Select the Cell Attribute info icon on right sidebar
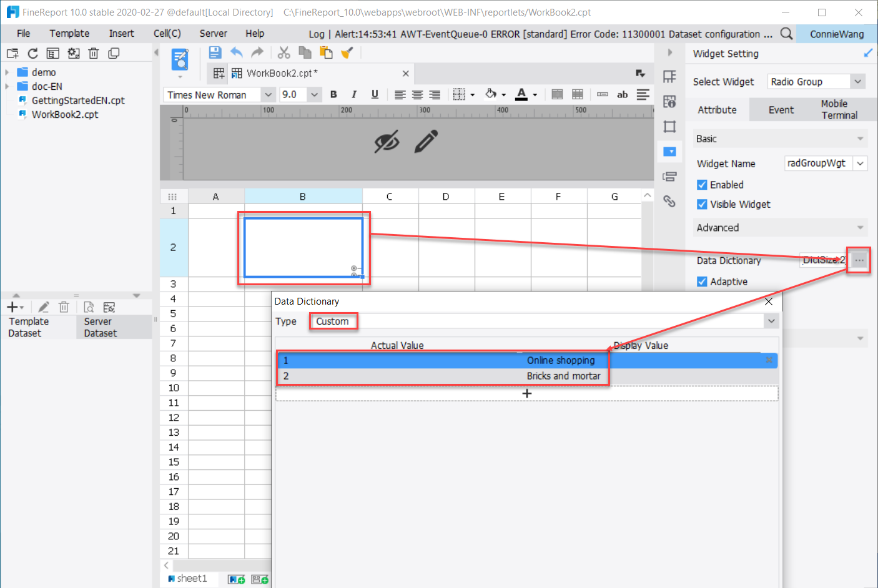This screenshot has height=588, width=878. coord(669,102)
